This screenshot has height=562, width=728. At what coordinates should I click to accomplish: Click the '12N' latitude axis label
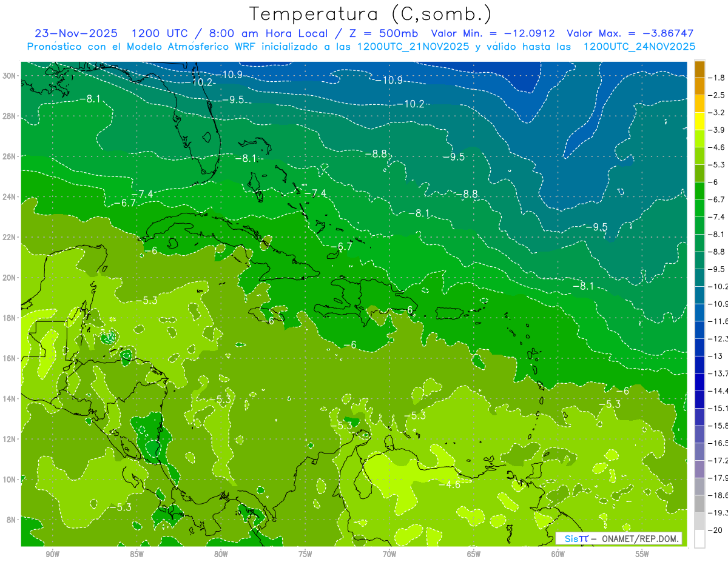[x=8, y=439]
